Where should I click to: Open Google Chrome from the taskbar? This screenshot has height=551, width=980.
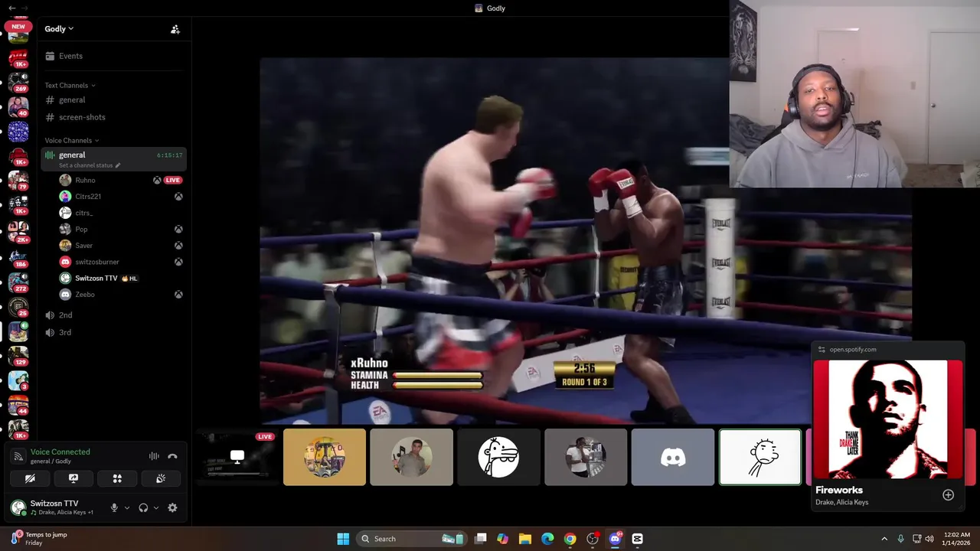[570, 539]
